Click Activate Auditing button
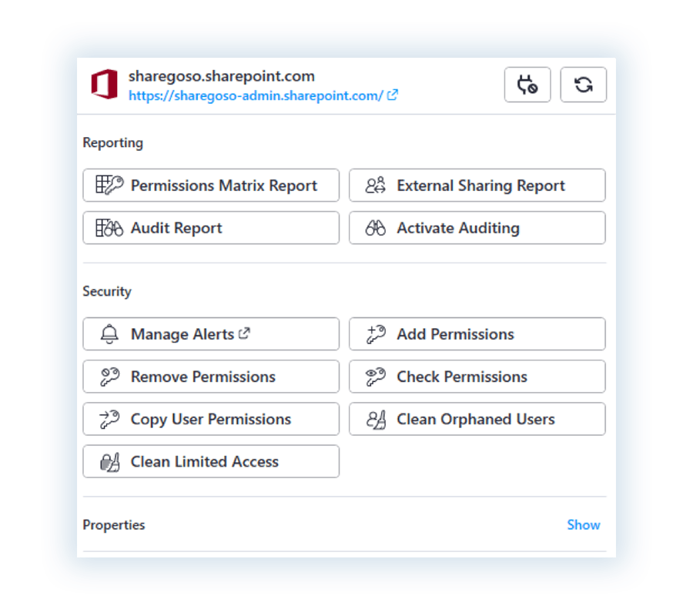 tap(477, 228)
